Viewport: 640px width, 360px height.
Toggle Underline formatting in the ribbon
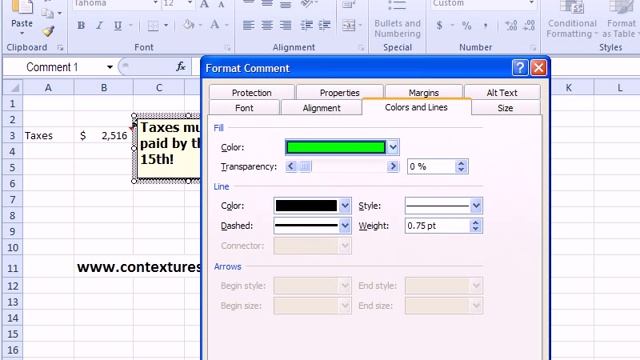tap(118, 26)
